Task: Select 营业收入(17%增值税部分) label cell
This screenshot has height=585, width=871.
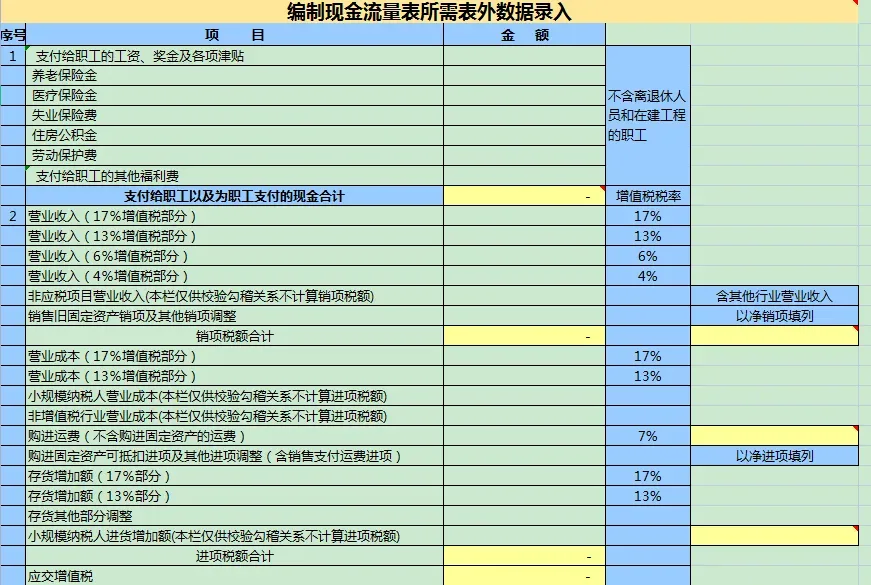Action: pos(234,216)
